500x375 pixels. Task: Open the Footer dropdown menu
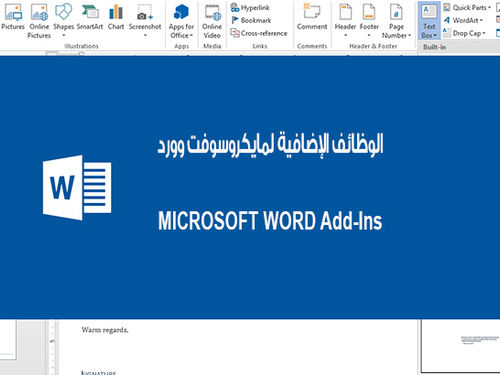pos(369,21)
